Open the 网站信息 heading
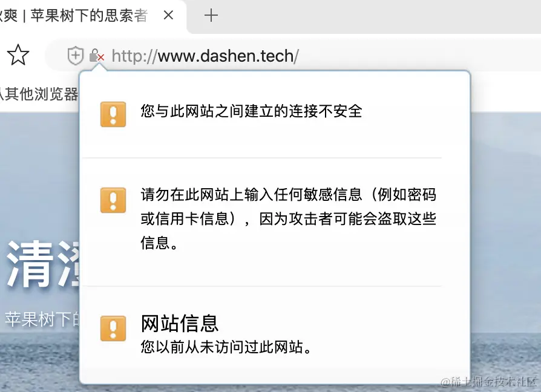The image size is (541, 392). 179,323
